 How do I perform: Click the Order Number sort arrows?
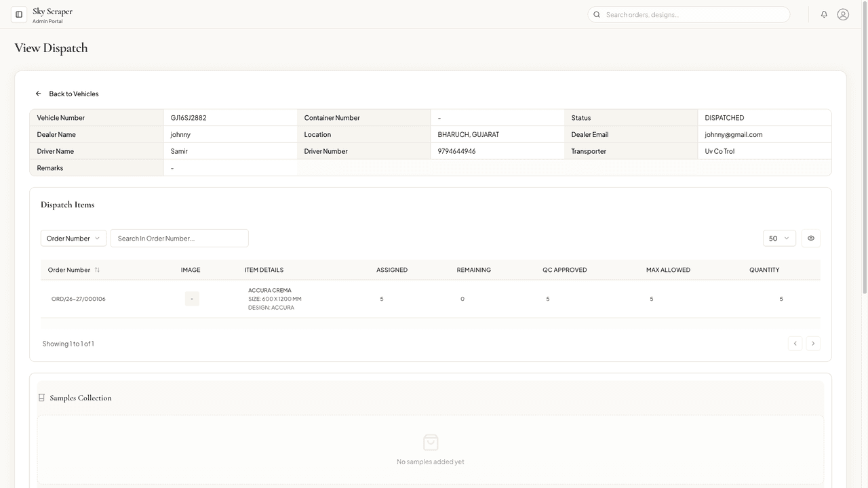click(x=97, y=270)
